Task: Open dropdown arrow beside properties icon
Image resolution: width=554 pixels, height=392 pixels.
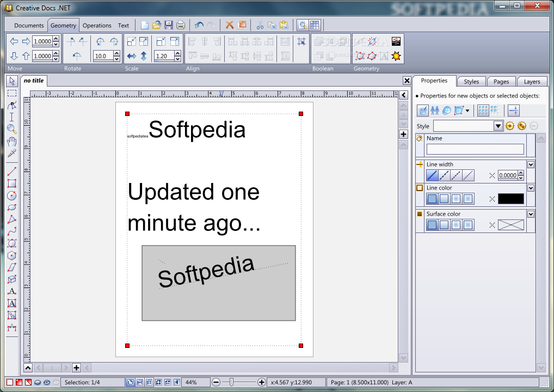Action: coord(467,111)
